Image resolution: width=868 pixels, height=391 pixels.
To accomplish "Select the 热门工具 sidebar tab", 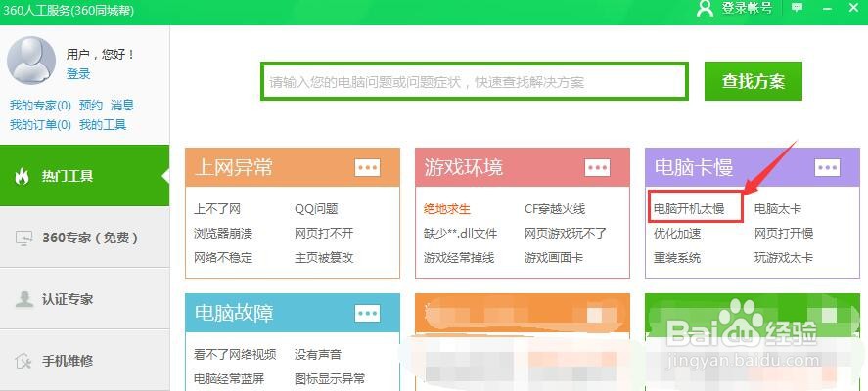I will pos(85,176).
